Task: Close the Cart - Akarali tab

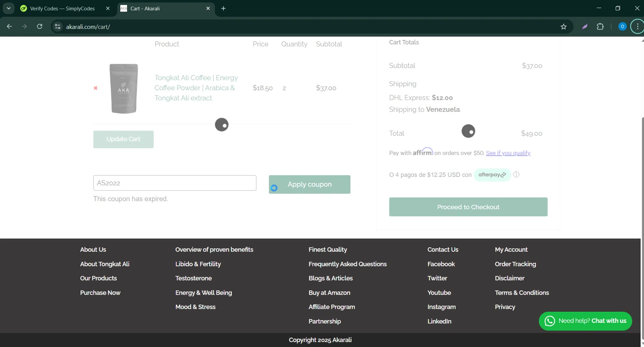Action: tap(208, 8)
